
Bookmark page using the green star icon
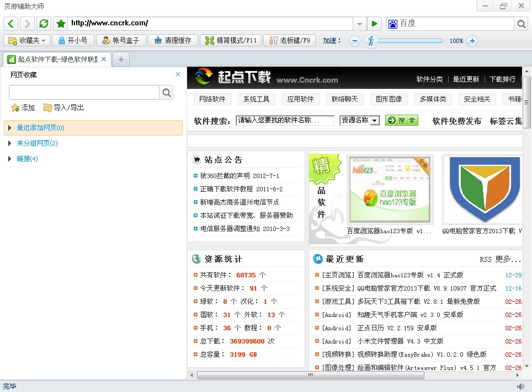[x=61, y=23]
